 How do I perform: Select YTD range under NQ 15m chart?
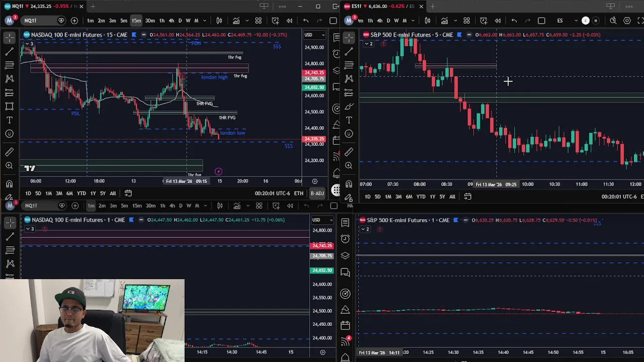point(81,194)
